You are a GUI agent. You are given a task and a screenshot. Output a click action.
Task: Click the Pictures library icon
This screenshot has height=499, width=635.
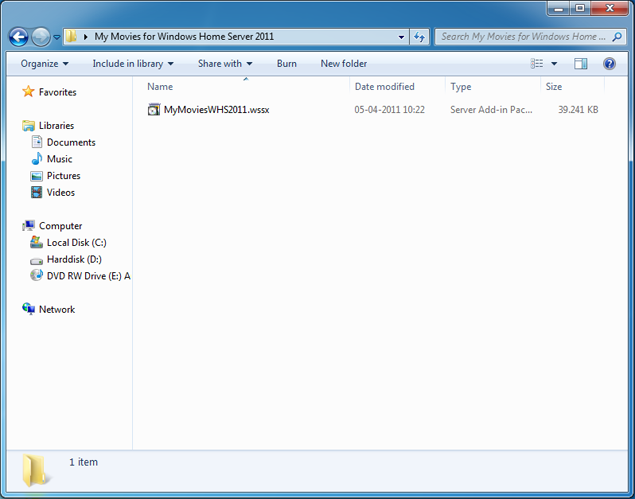(36, 176)
